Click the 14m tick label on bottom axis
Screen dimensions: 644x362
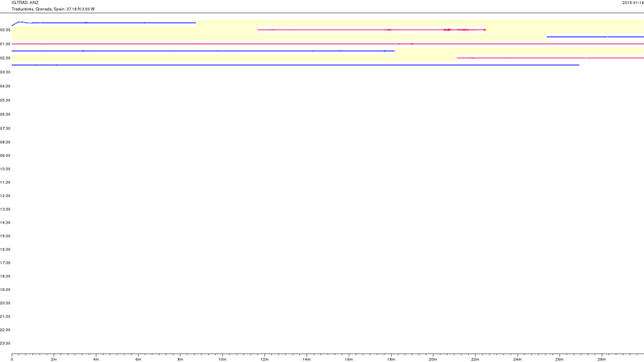[307, 359]
